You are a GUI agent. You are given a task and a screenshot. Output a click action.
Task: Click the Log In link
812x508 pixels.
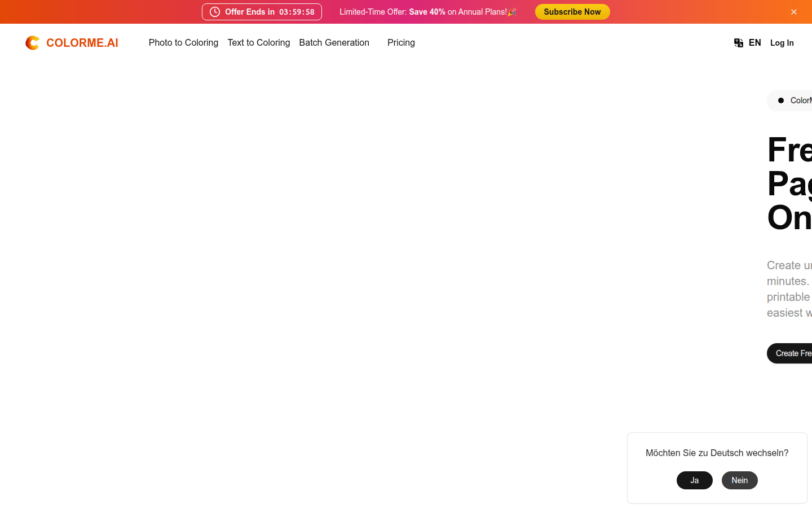pyautogui.click(x=782, y=43)
